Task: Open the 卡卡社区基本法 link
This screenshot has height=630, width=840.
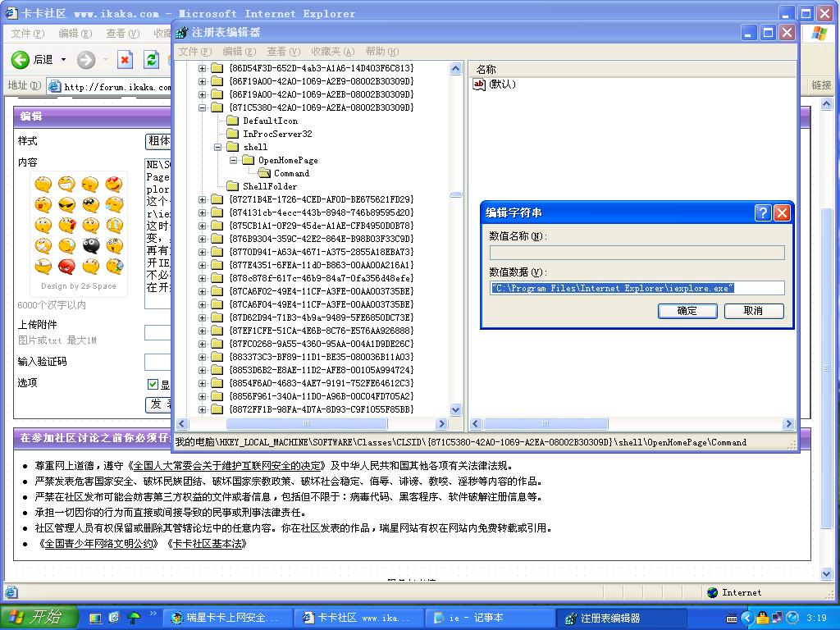Action: 209,544
